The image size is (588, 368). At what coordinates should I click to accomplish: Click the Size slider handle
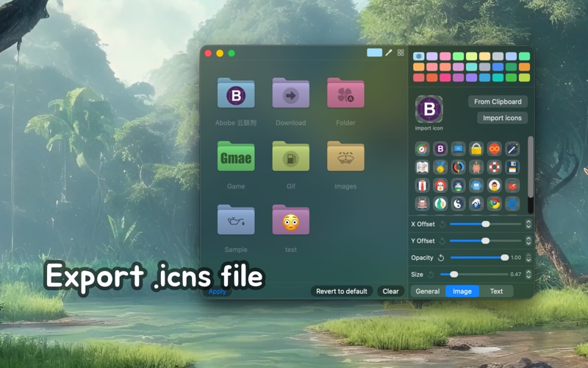(x=453, y=275)
